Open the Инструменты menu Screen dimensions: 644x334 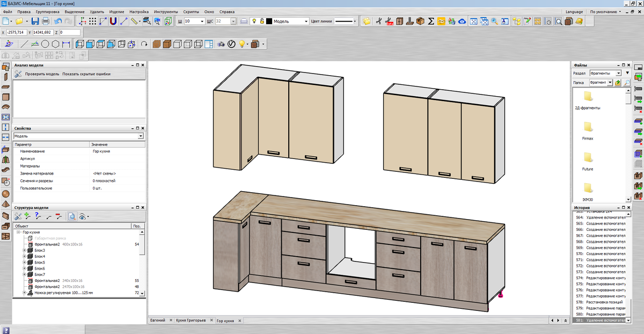tap(165, 11)
